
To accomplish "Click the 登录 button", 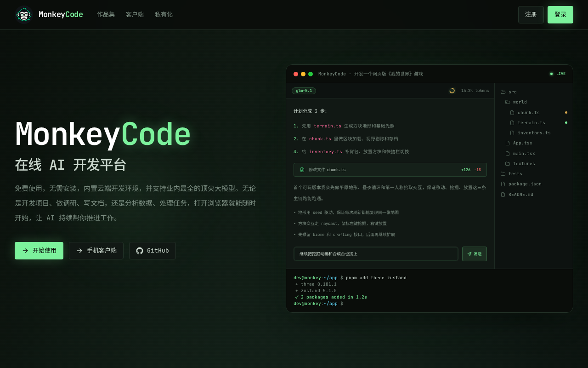I will [560, 15].
